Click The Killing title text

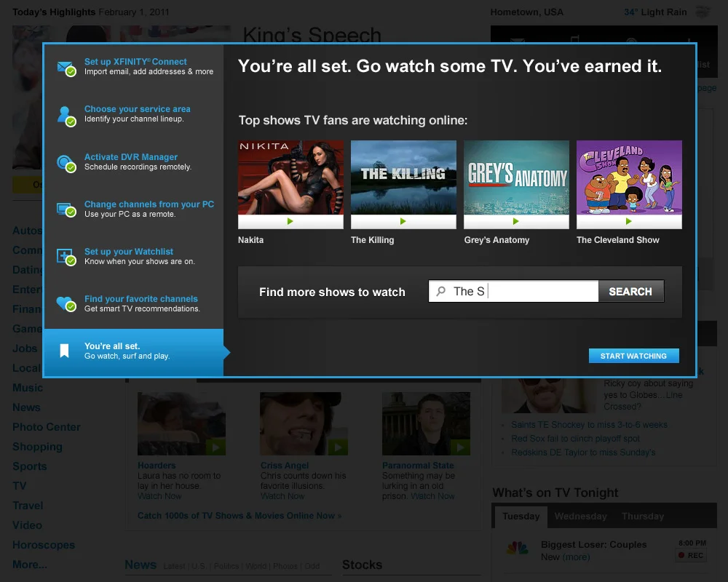click(x=372, y=240)
